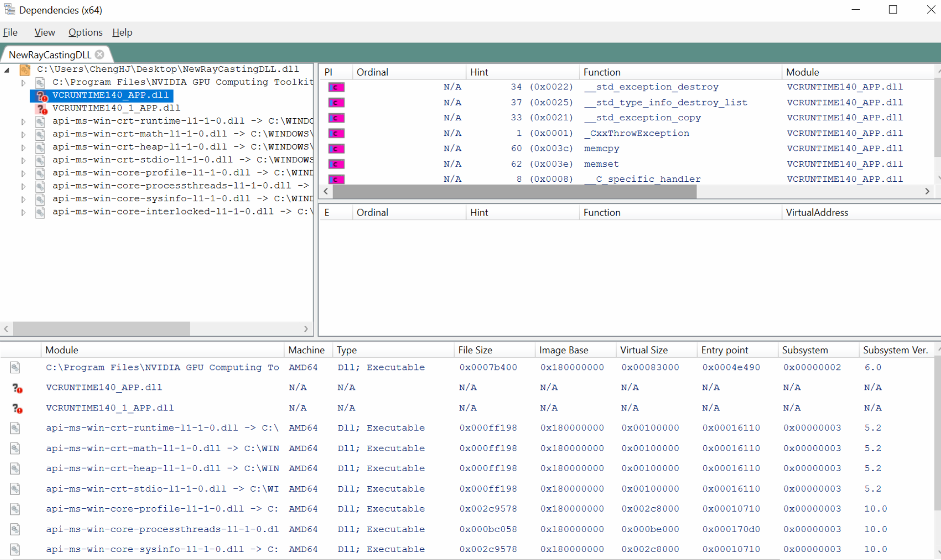Image resolution: width=941 pixels, height=560 pixels.
Task: Click the missing-module icon beside VCRUNTIME140_1_APP.dll in tree
Action: (x=42, y=108)
